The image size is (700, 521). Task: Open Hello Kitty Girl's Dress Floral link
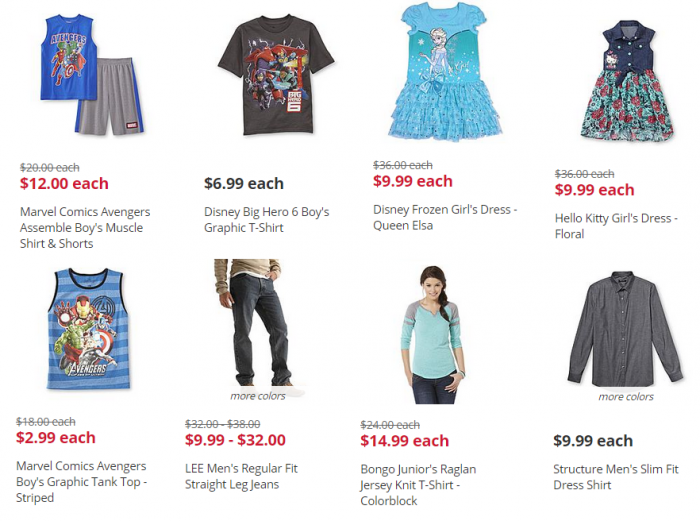(x=616, y=226)
